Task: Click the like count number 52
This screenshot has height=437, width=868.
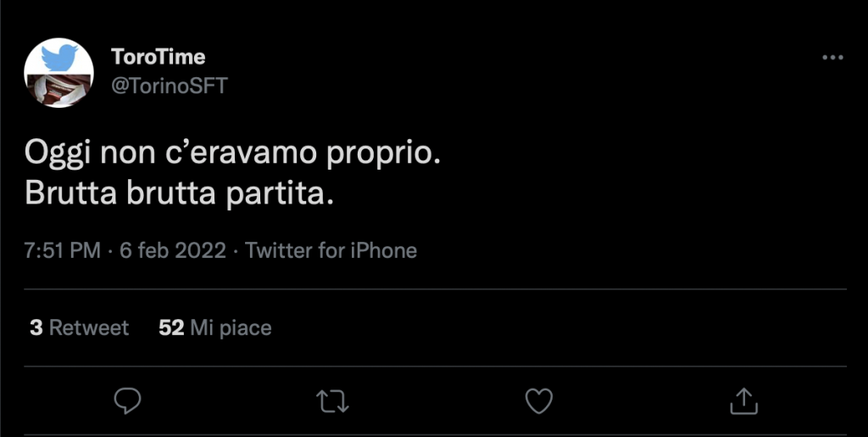Action: tap(170, 328)
